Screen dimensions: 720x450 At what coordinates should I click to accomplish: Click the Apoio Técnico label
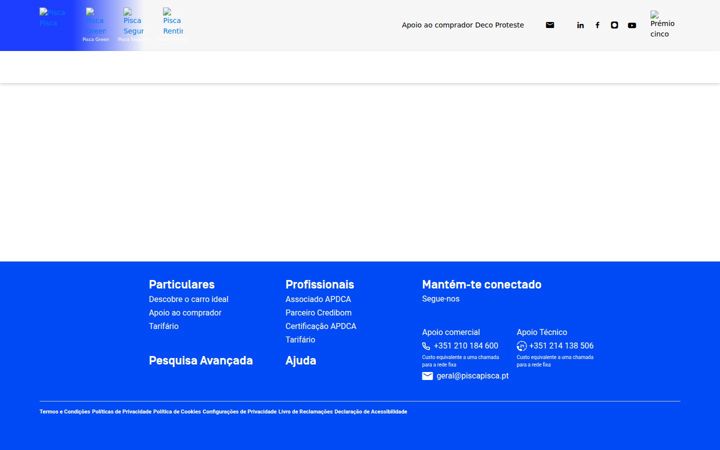(x=542, y=332)
